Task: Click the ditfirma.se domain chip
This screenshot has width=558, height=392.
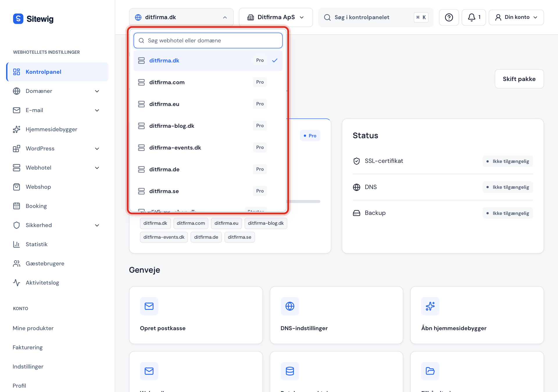Action: (239, 237)
